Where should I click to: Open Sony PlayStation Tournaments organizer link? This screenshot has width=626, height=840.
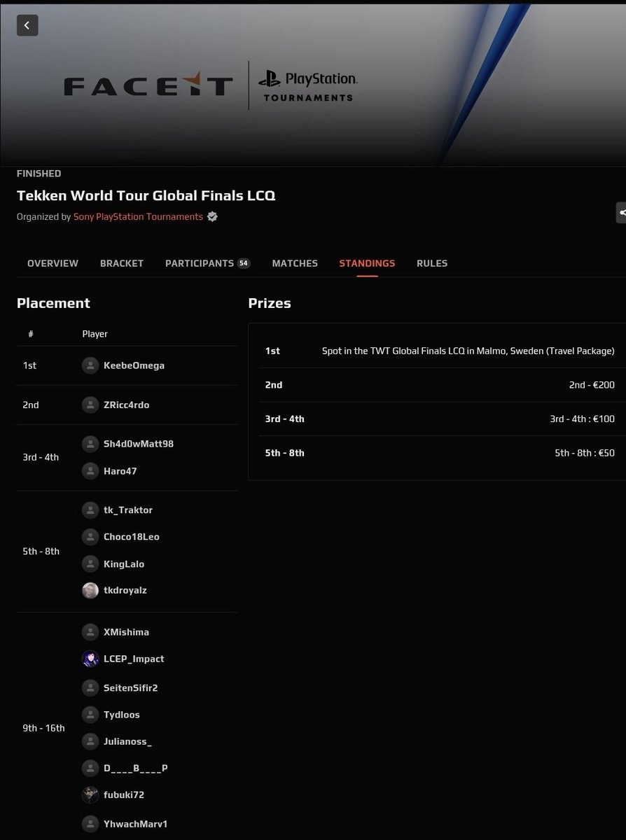click(x=138, y=217)
